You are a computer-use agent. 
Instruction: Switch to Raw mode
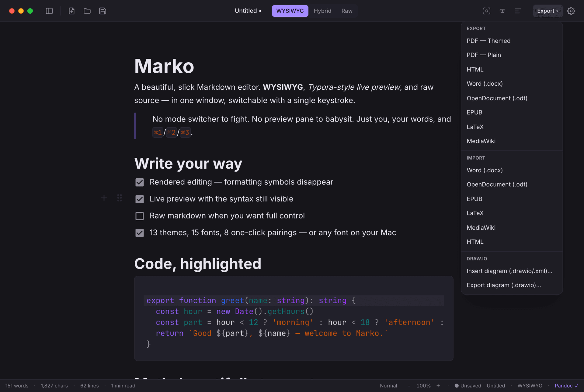click(x=347, y=11)
